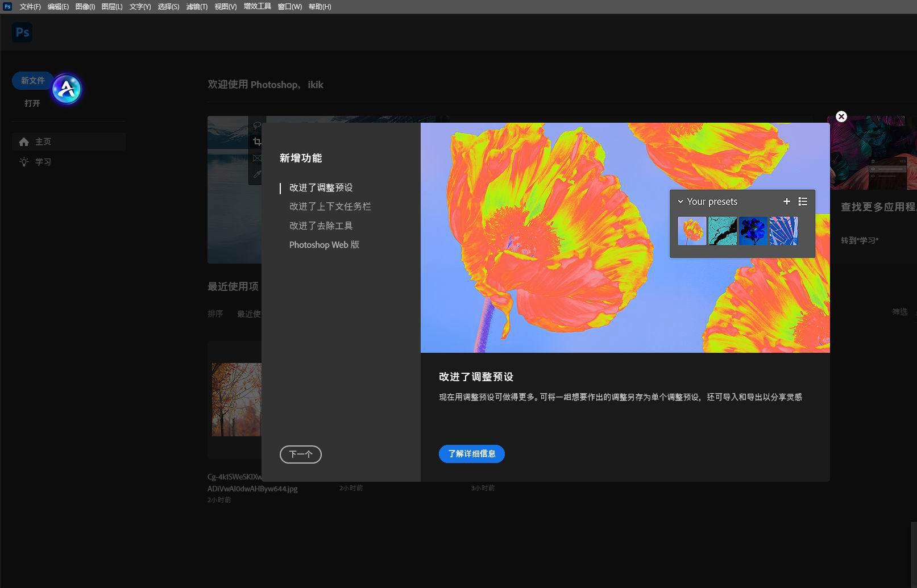Viewport: 917px width, 588px height.
Task: Open the 文件(F) menu
Action: coord(30,7)
